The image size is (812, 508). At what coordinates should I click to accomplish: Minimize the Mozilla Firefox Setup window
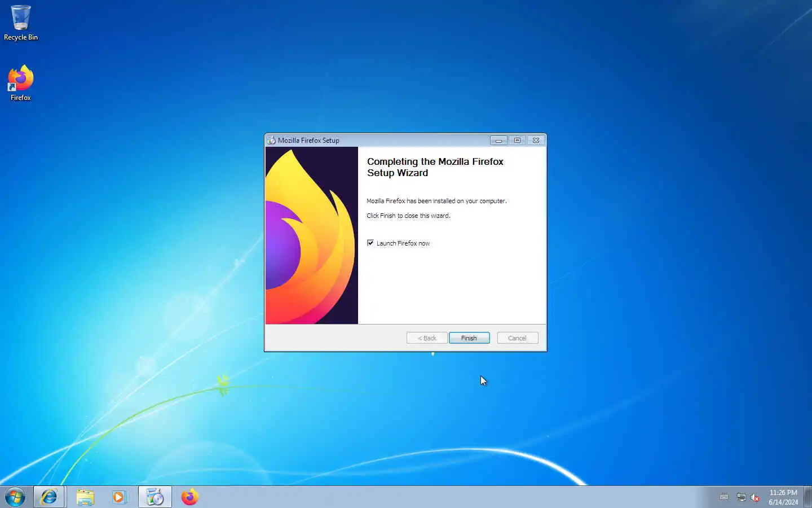[498, 140]
